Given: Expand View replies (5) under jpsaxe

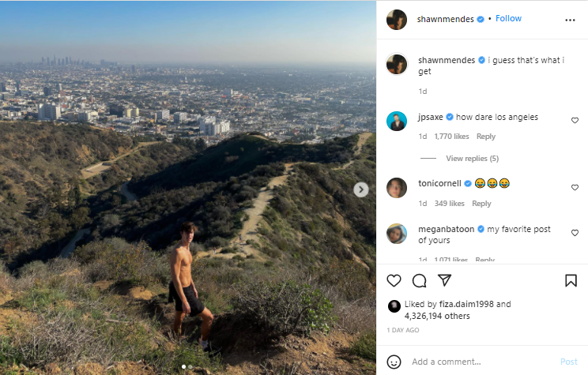Looking at the screenshot, I should [x=471, y=159].
